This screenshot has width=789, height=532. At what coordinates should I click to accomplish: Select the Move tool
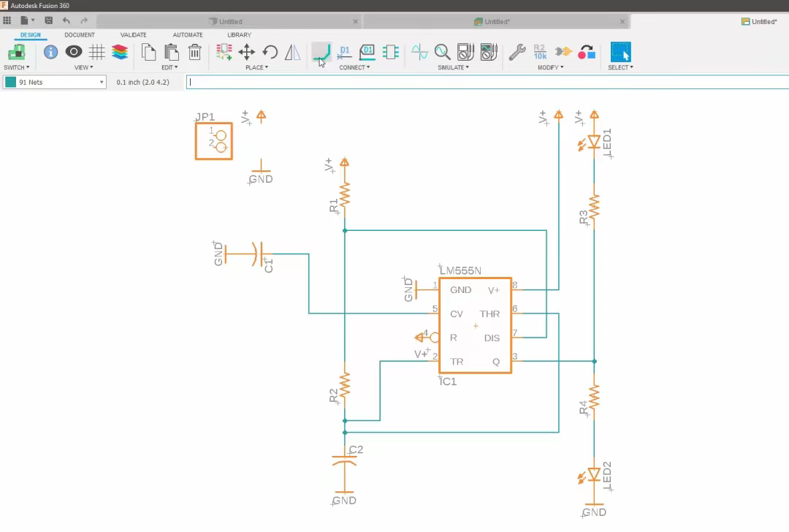(247, 52)
